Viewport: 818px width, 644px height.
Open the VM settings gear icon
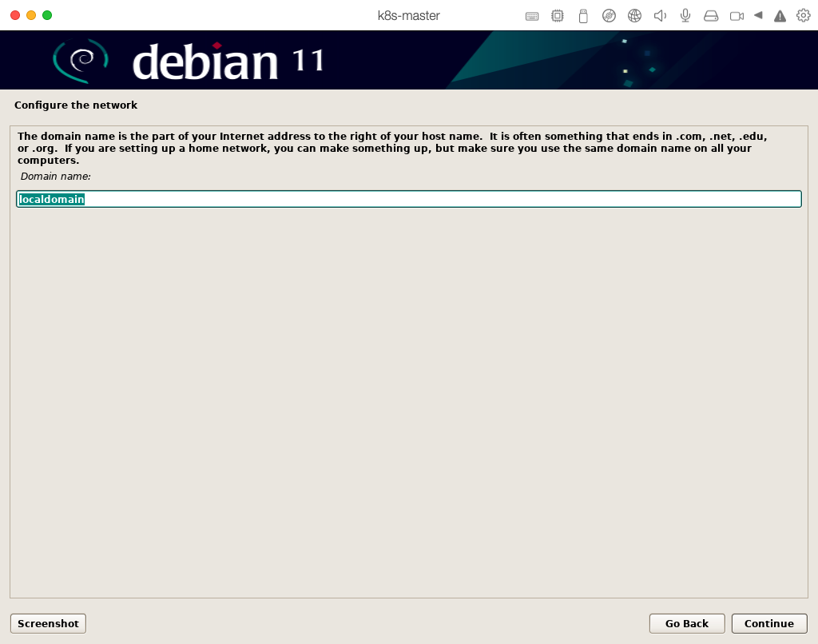tap(804, 16)
